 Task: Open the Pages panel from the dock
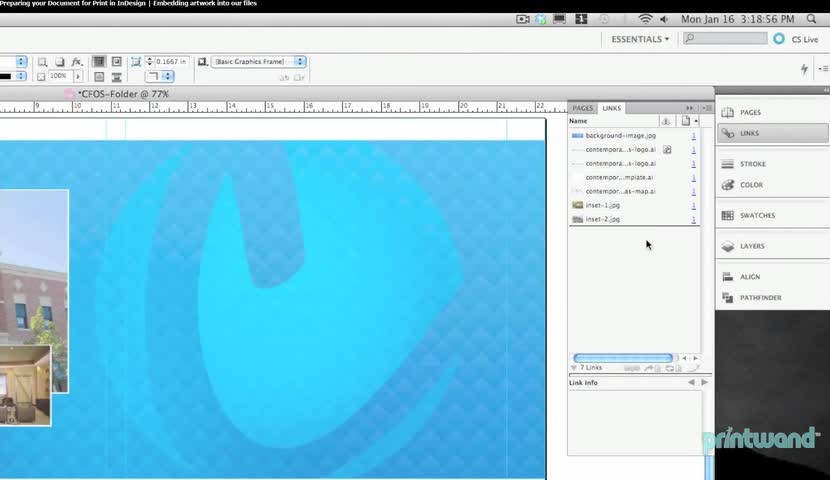point(772,112)
